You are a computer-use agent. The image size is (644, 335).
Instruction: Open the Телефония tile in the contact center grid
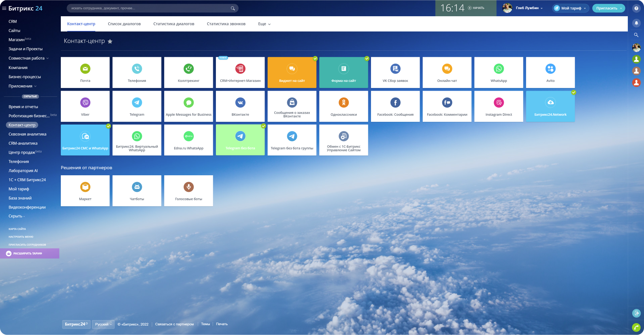click(137, 72)
